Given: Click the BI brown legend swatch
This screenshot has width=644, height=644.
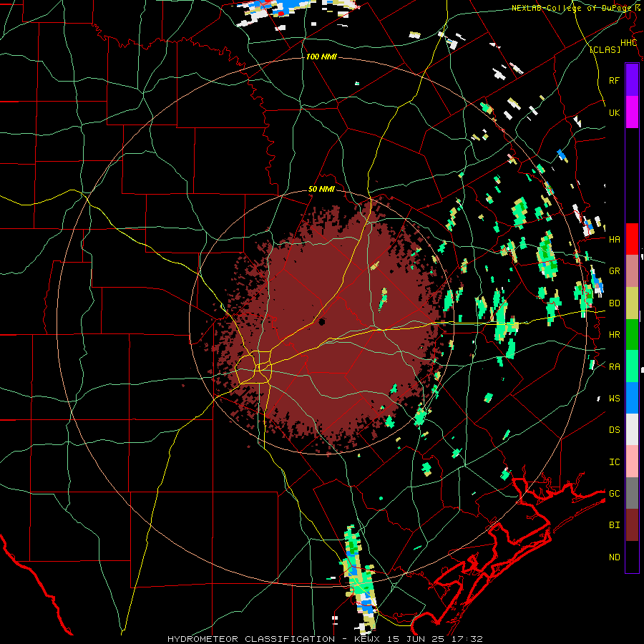Looking at the screenshot, I should point(632,525).
